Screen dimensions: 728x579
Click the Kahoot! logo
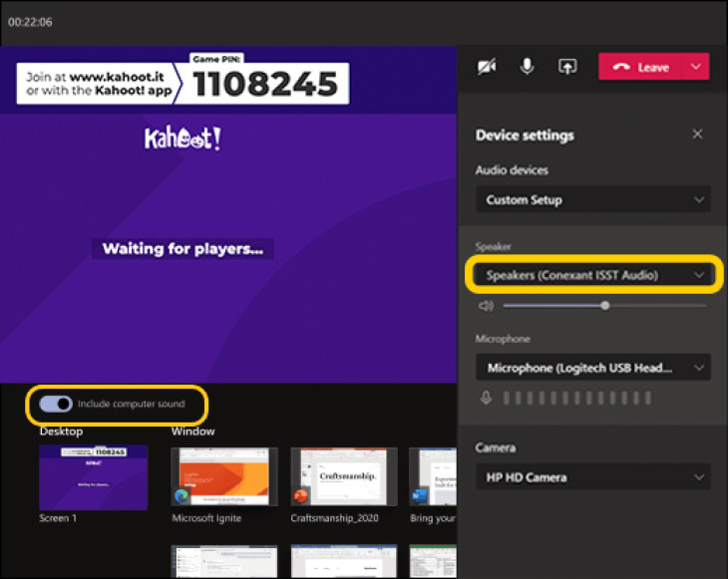pos(182,139)
